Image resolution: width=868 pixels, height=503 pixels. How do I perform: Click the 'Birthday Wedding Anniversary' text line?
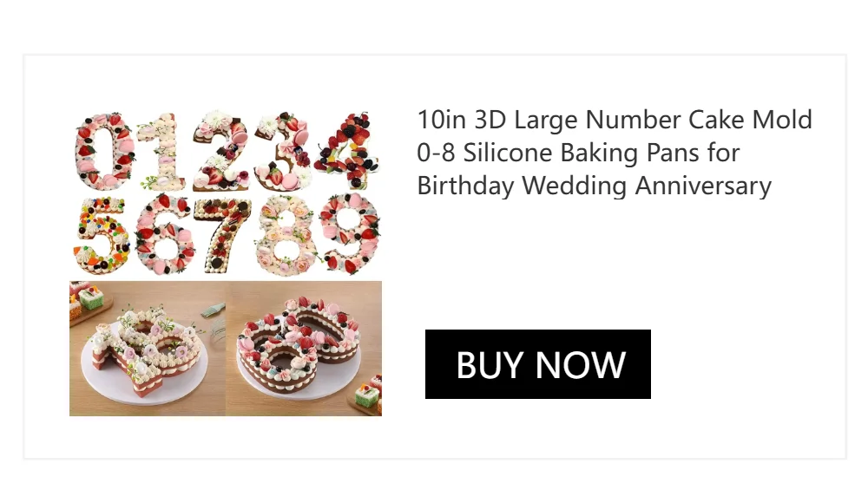tap(594, 186)
